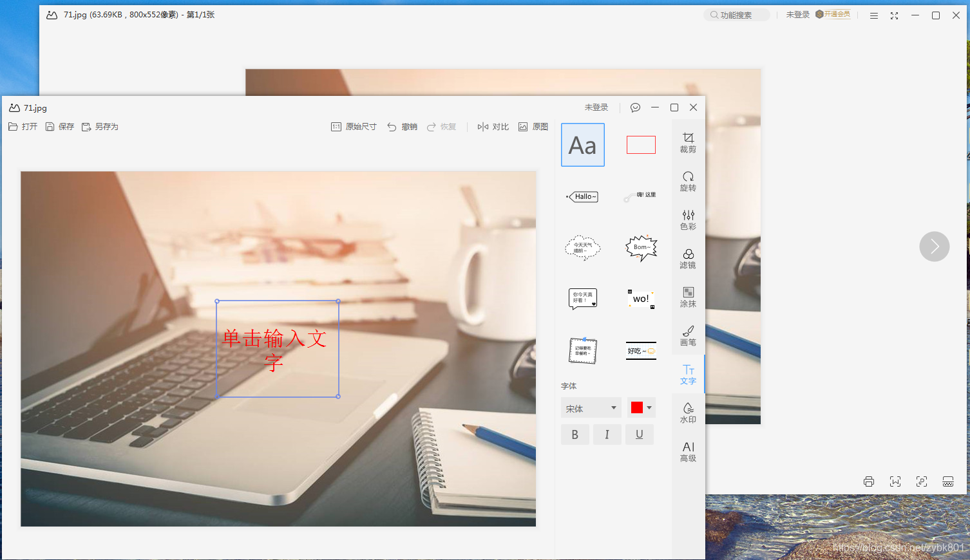Image resolution: width=970 pixels, height=560 pixels.
Task: Go to next image with right arrow
Action: click(935, 247)
